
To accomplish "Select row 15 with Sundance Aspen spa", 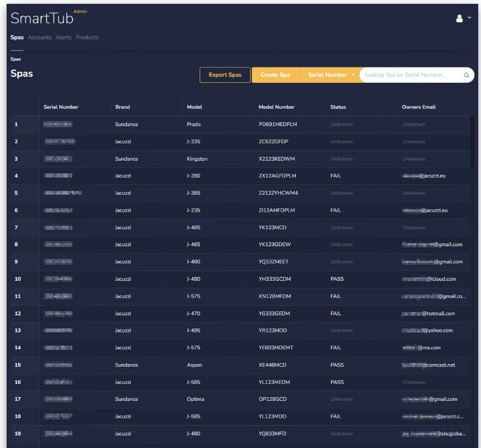I will click(x=240, y=365).
